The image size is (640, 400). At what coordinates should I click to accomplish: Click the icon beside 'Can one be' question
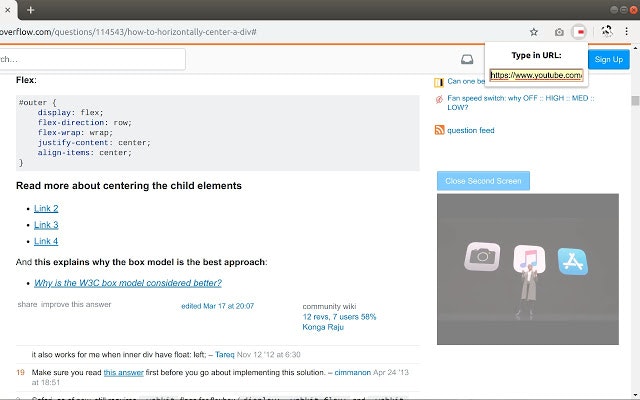[439, 83]
